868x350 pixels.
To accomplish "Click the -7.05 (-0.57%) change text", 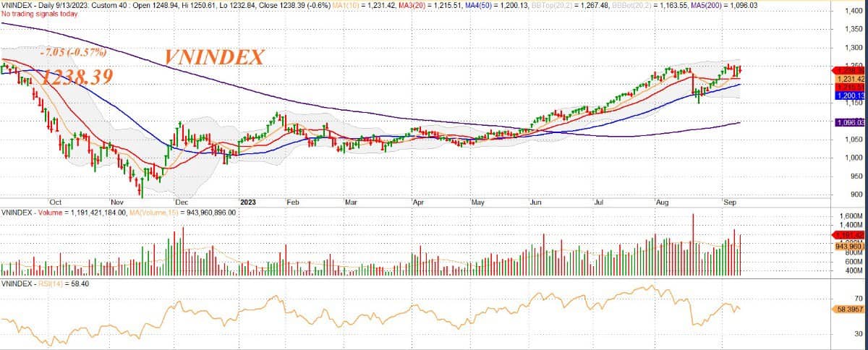I will tap(73, 52).
